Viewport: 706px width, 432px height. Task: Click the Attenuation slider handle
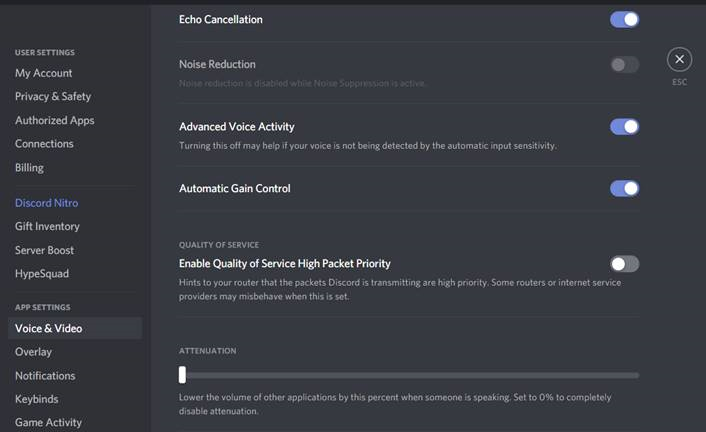(x=182, y=374)
